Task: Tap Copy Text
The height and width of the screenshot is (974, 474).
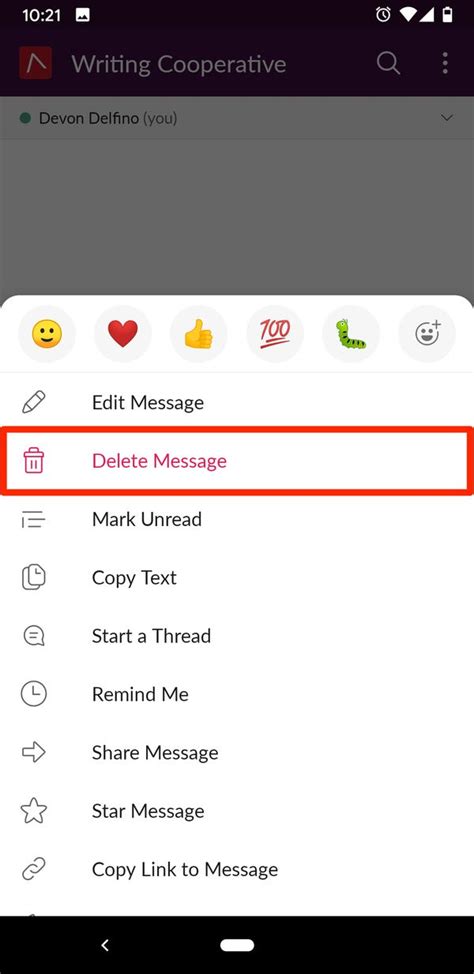Action: click(237, 578)
